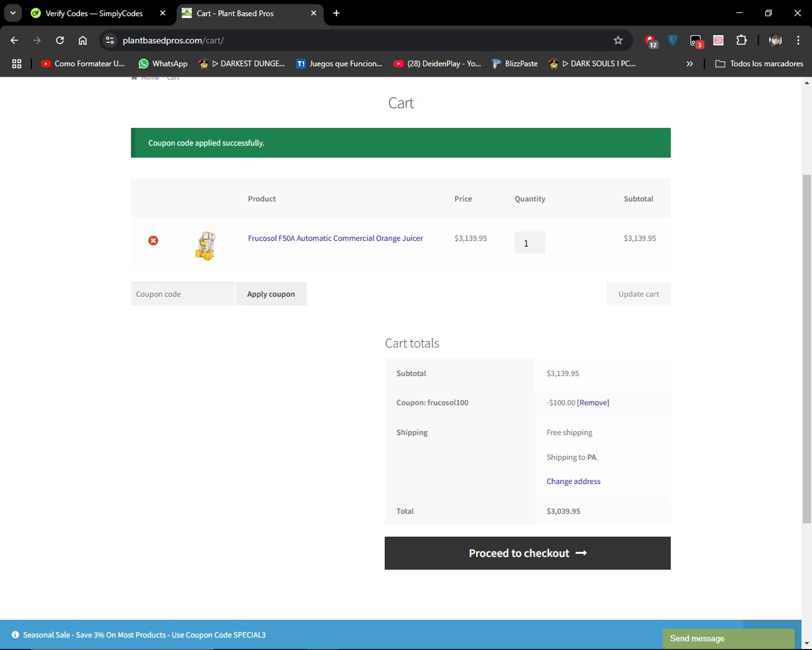Proceed to checkout

coord(528,553)
